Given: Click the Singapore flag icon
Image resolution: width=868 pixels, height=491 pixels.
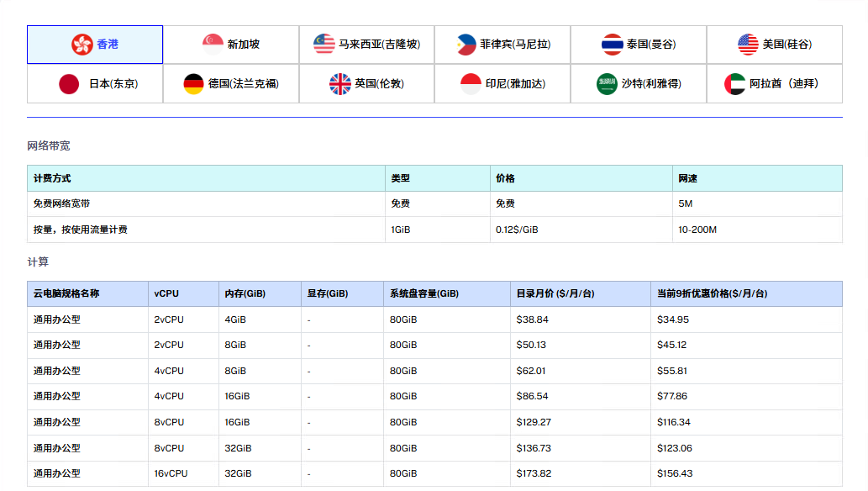Looking at the screenshot, I should [x=213, y=45].
